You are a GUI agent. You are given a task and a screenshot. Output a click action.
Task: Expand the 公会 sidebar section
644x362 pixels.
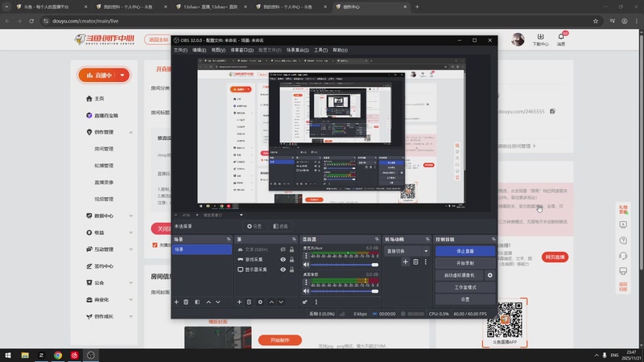click(130, 283)
